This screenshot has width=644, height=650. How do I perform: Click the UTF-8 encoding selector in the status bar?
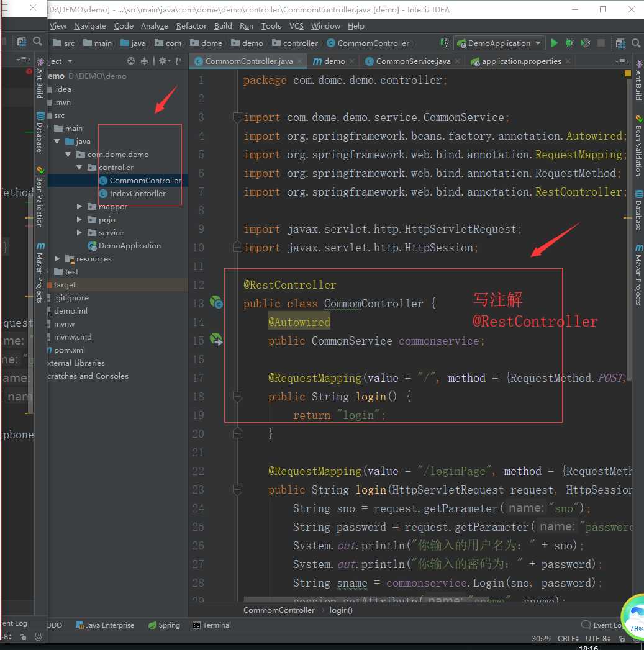coord(598,639)
